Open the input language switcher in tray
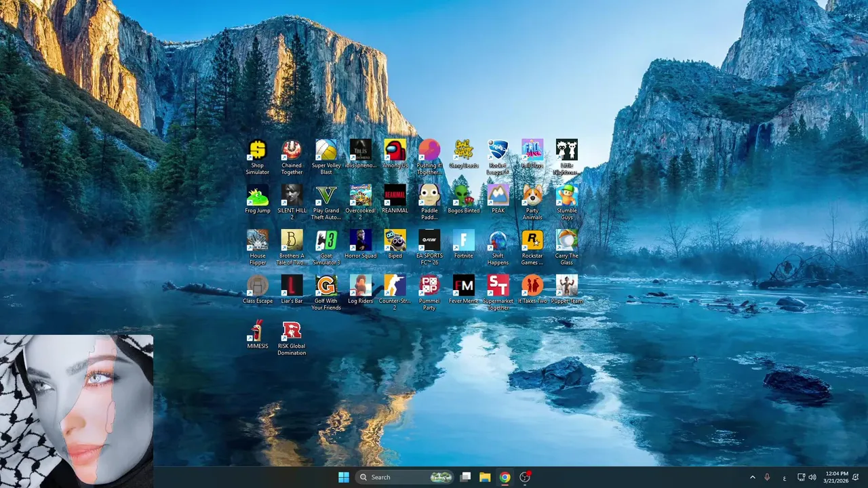The image size is (868, 488). point(785,477)
